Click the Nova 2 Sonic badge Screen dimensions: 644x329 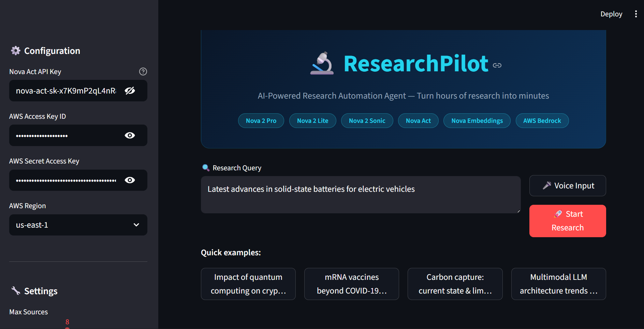coord(367,121)
